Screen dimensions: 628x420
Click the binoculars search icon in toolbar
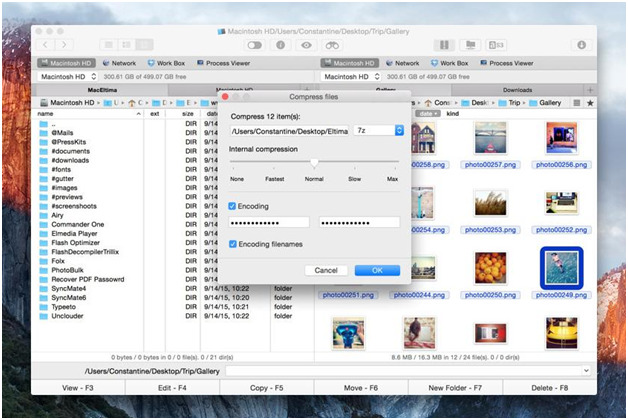point(333,45)
